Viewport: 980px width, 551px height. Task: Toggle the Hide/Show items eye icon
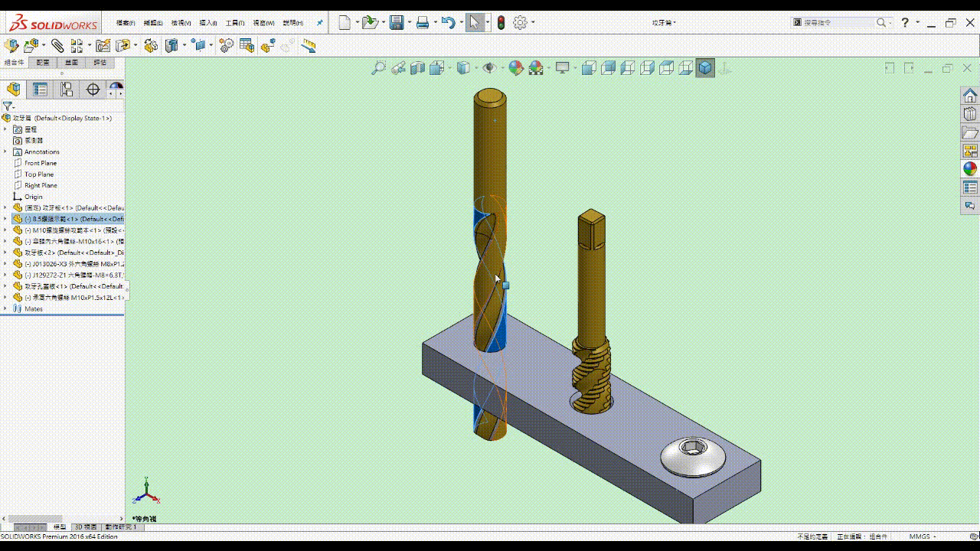488,68
